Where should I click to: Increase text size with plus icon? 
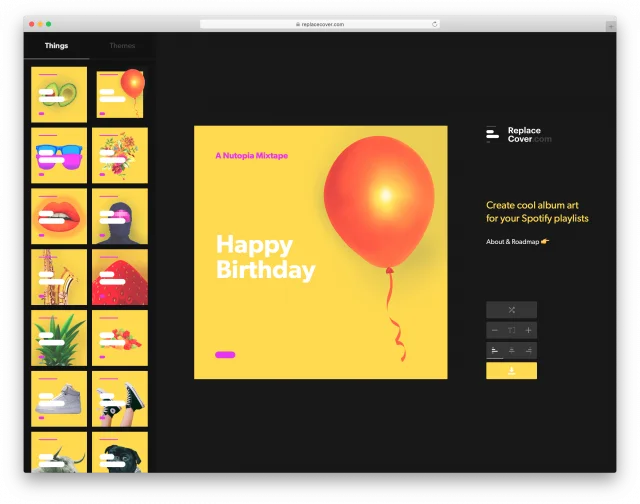point(529,330)
